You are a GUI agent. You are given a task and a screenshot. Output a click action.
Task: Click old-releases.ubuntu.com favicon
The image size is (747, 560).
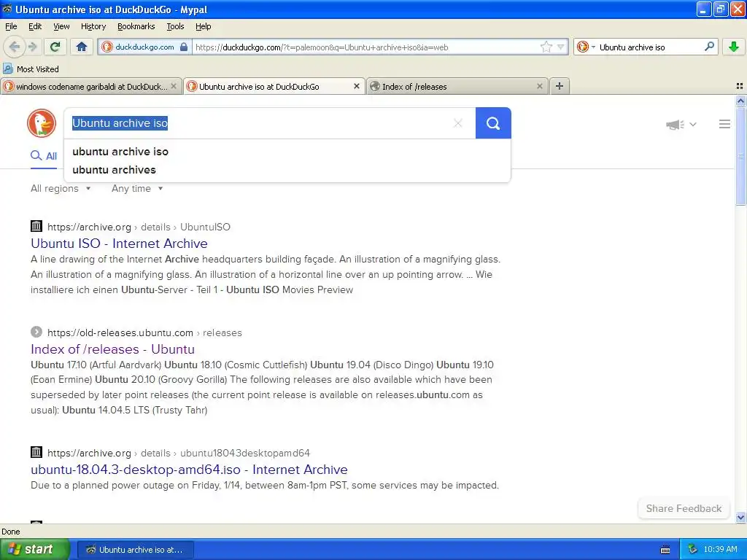point(36,332)
